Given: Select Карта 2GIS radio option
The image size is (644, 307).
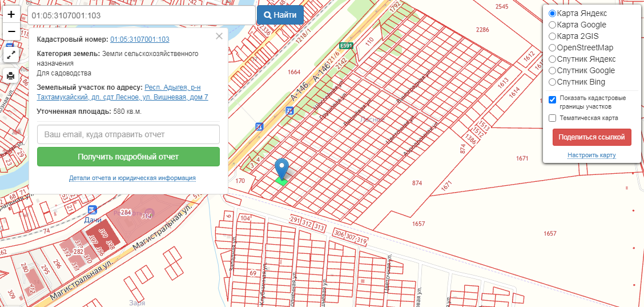Looking at the screenshot, I should (x=553, y=36).
